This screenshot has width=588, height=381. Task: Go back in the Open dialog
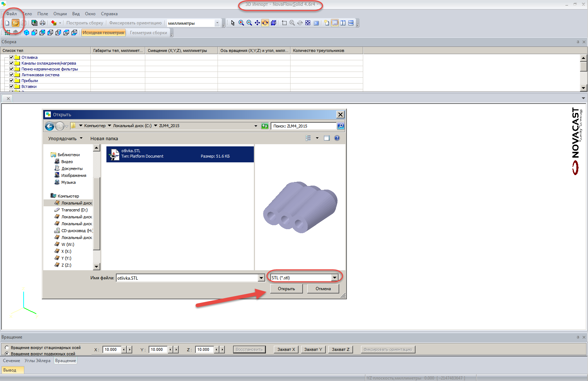[x=49, y=126]
